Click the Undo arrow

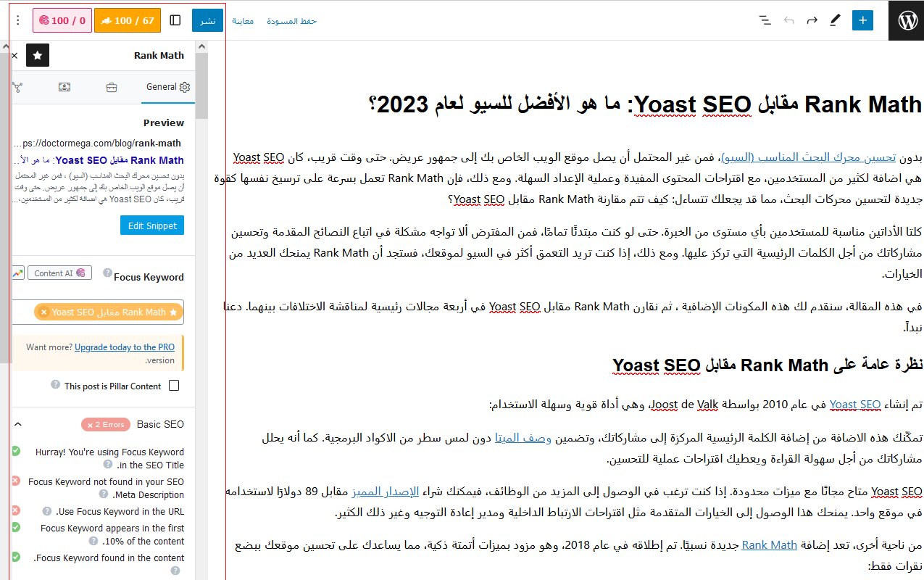click(788, 20)
